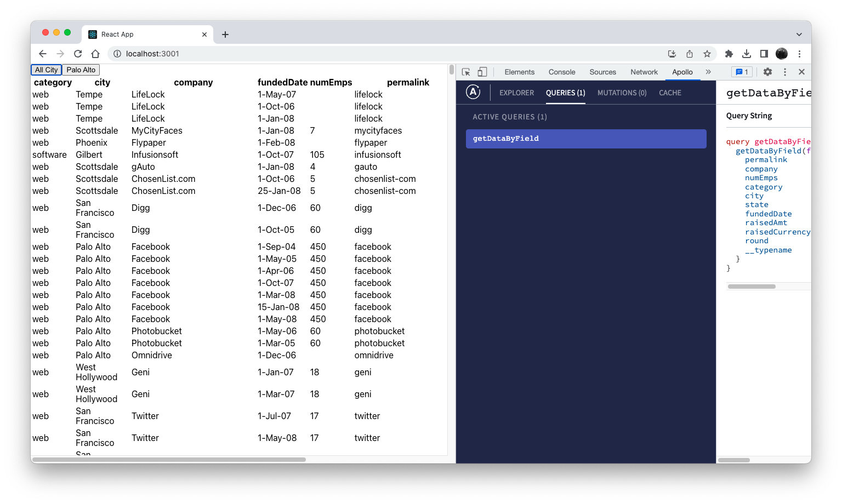Click the browser downloads icon
This screenshot has width=842, height=504.
click(x=746, y=54)
